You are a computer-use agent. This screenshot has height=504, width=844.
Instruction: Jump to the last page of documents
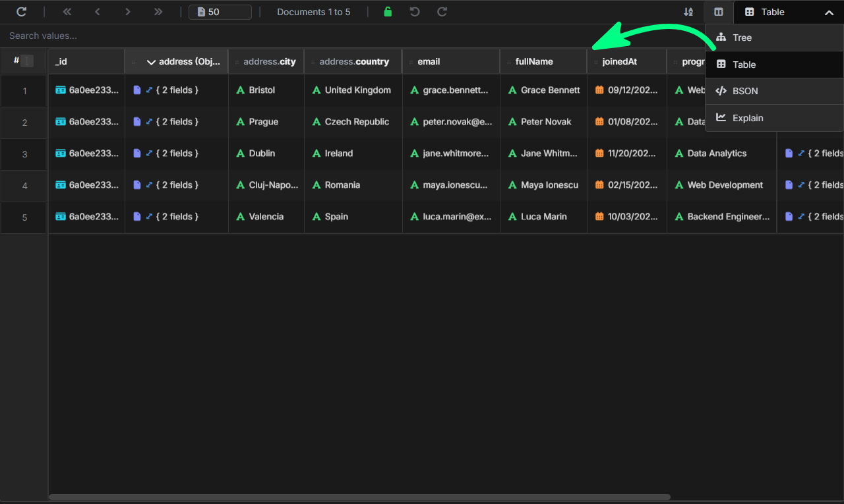point(158,12)
